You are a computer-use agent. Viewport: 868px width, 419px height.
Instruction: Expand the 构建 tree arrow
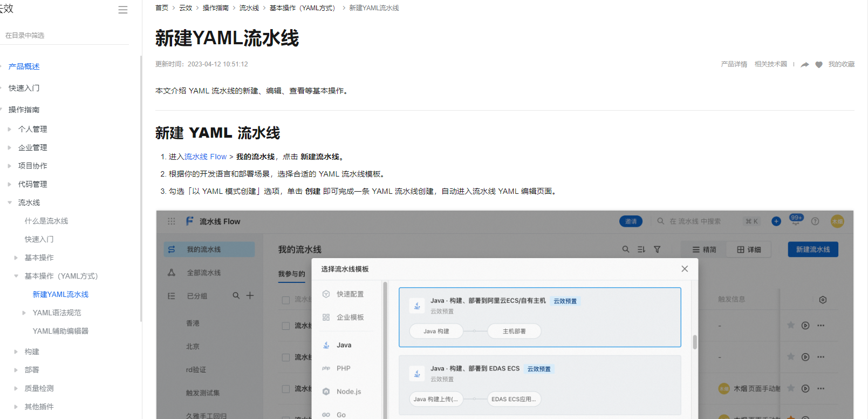coord(16,352)
